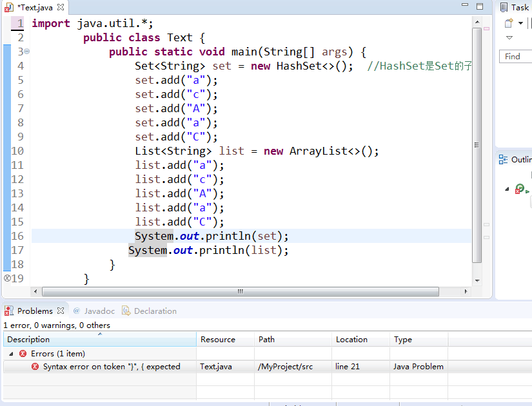
Task: Collapse the main method fold marker on line 3
Action: click(x=27, y=51)
